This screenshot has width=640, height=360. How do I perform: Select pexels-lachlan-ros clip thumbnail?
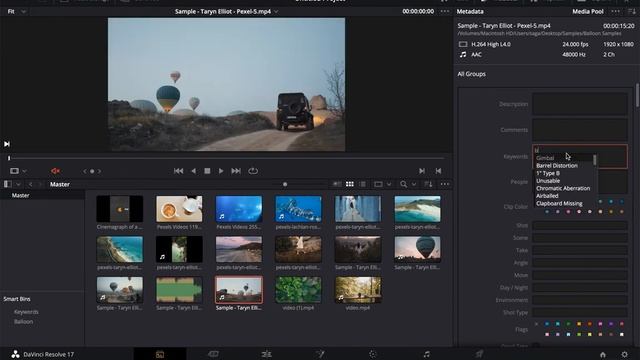298,209
